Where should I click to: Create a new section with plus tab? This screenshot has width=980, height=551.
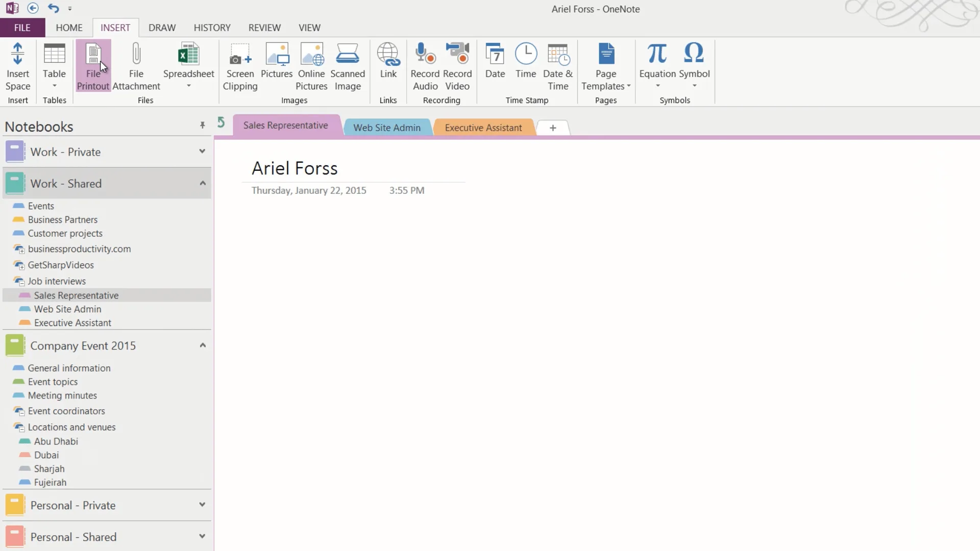(553, 128)
